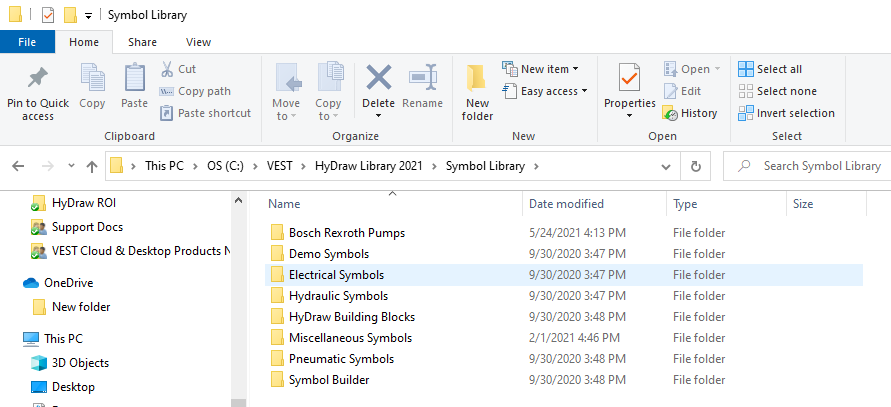Click the Back navigation arrow
891x407 pixels.
click(x=18, y=166)
